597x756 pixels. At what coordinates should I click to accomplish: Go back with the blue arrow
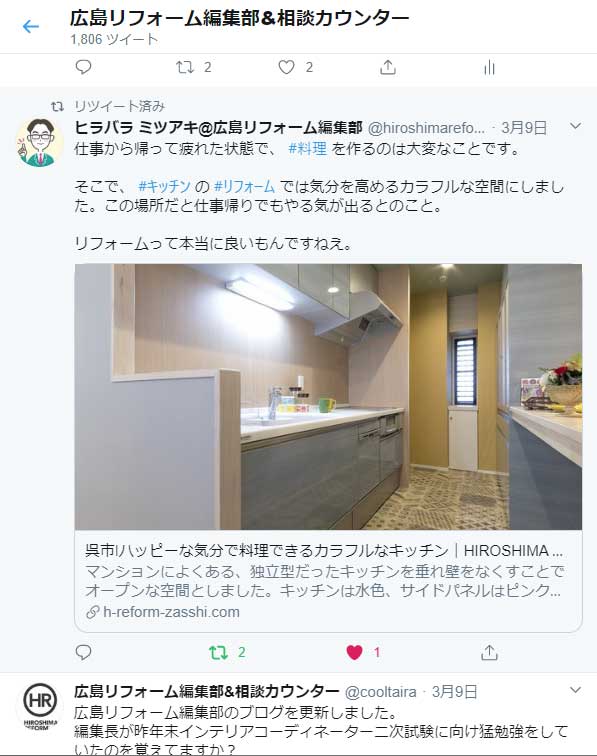tap(31, 26)
